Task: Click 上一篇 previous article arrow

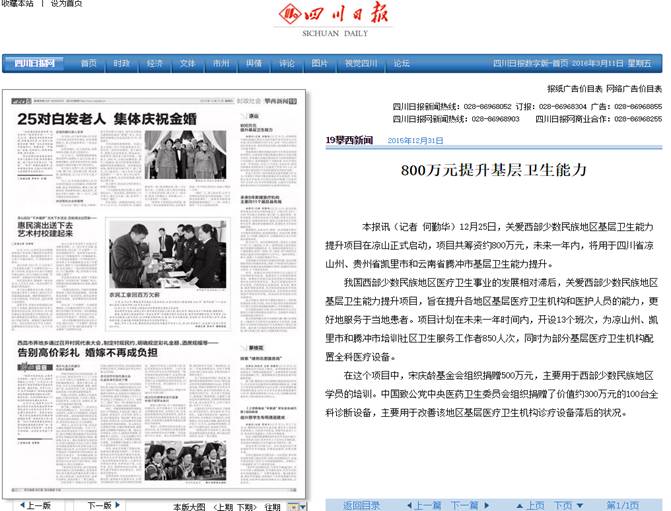Action: 408,506
